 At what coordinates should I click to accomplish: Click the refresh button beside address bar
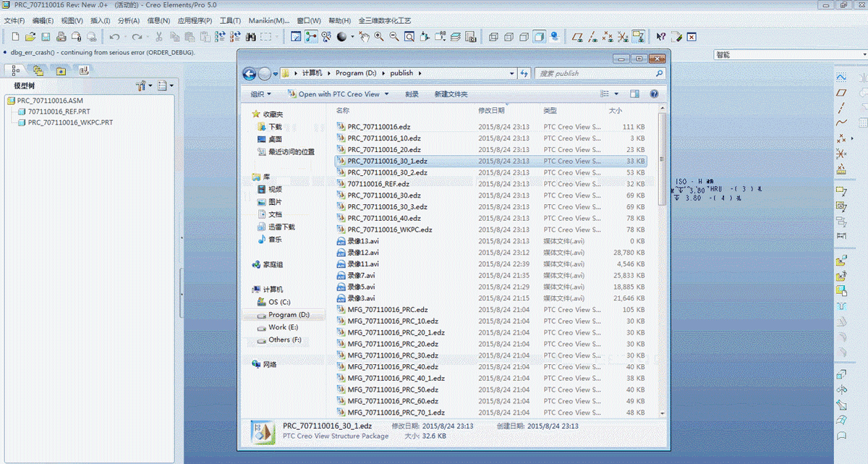coord(524,73)
